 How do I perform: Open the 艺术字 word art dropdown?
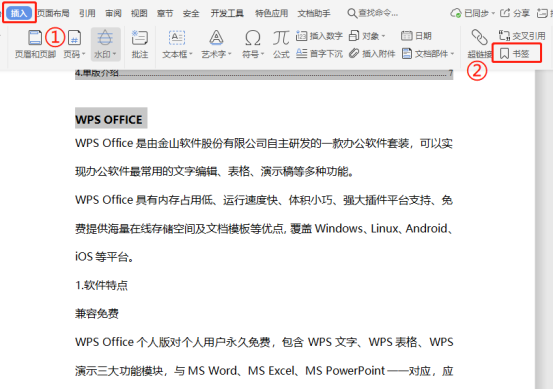pos(216,44)
